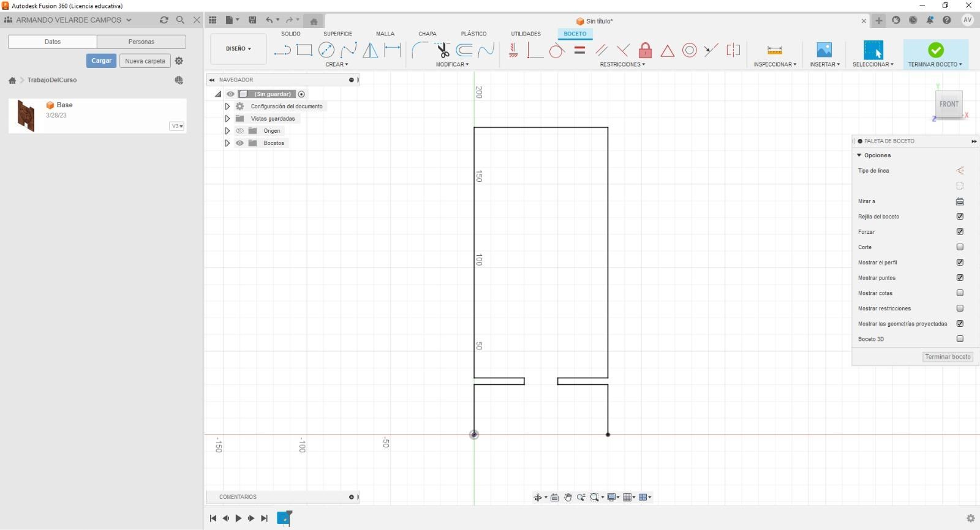Enable the Corte checkbox
Image resolution: width=980 pixels, height=530 pixels.
[960, 247]
